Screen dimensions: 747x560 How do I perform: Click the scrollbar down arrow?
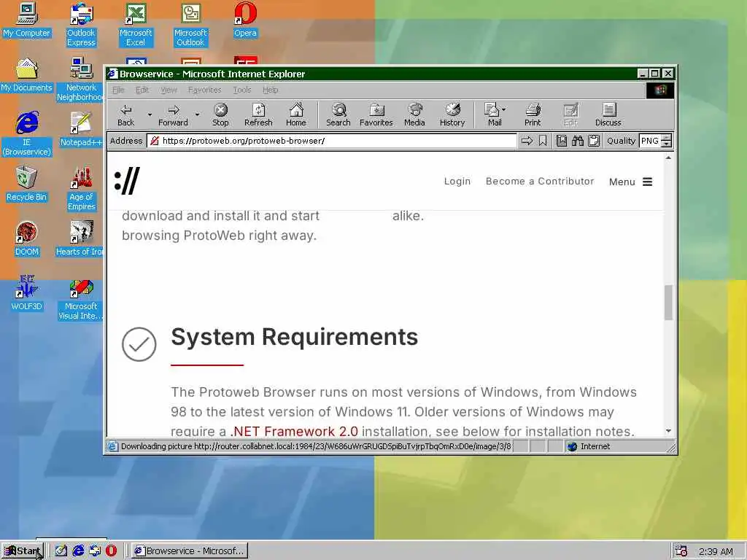(x=668, y=431)
